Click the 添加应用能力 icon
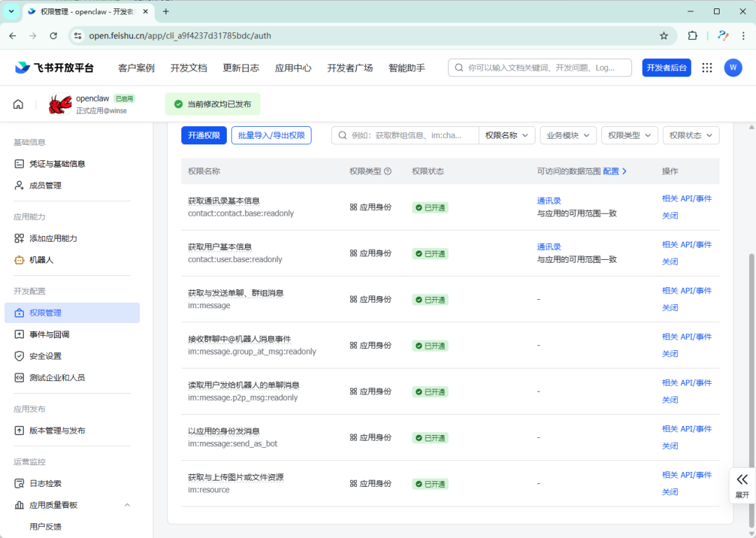Viewport: 756px width, 538px height. pos(20,237)
